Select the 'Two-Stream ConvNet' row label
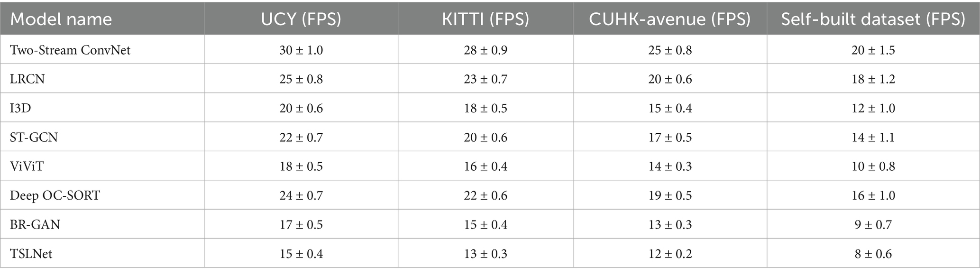Image resolution: width=980 pixels, height=276 pixels. point(70,50)
